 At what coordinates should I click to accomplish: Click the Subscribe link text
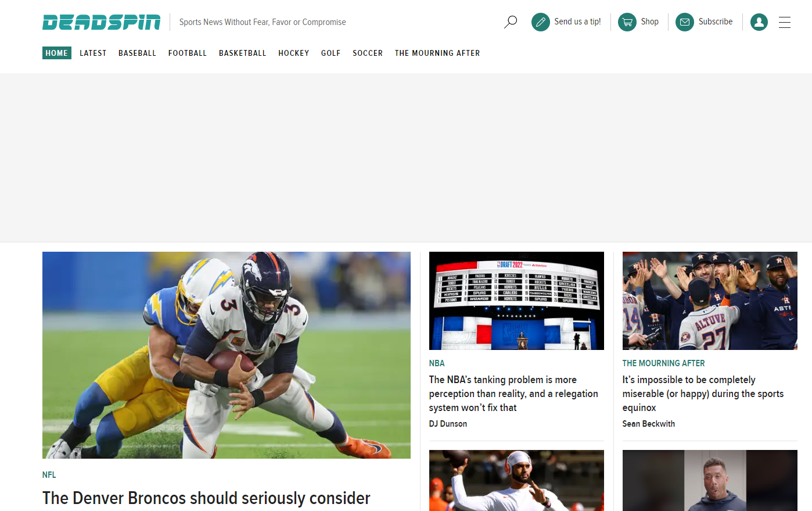coord(716,22)
